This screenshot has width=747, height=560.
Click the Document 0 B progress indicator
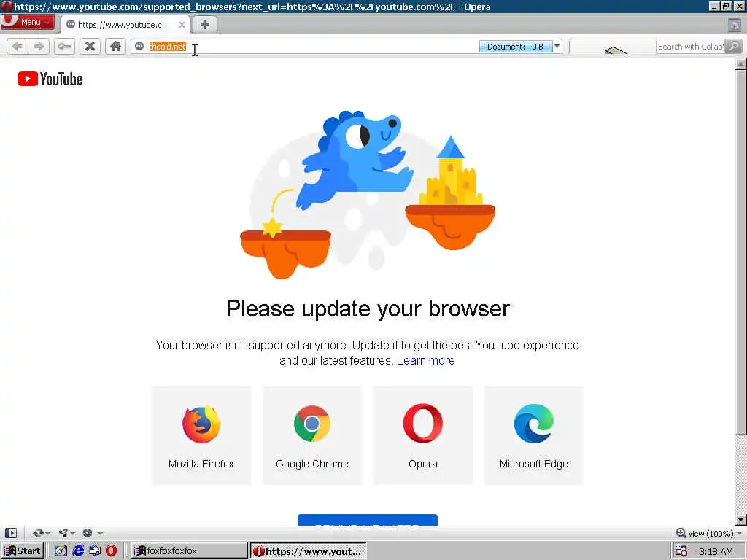[516, 46]
